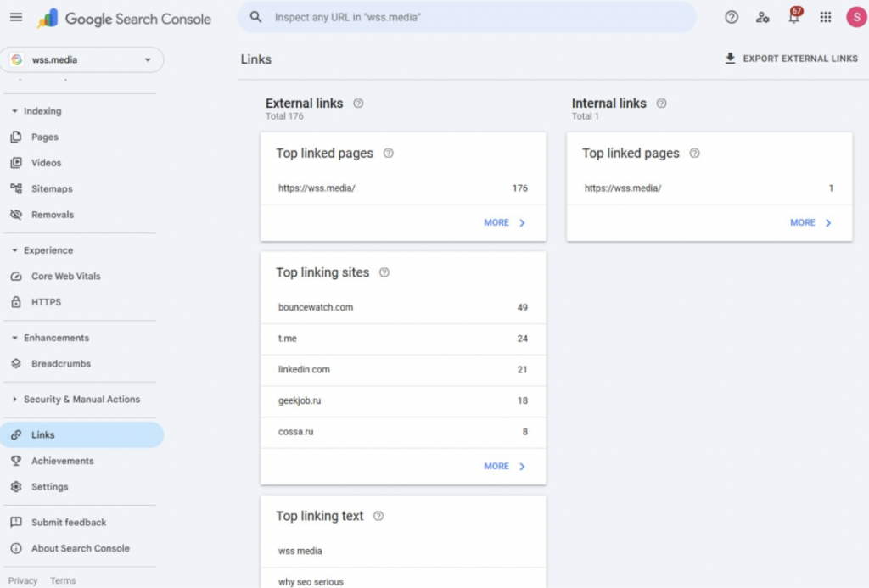
Task: Select the Links menu item
Action: (x=82, y=435)
